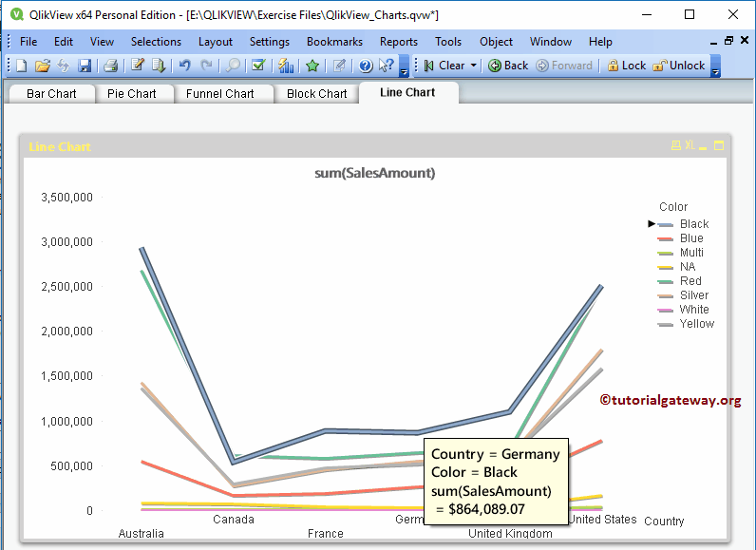Open the Layout menu
The image size is (756, 550).
[x=215, y=42]
